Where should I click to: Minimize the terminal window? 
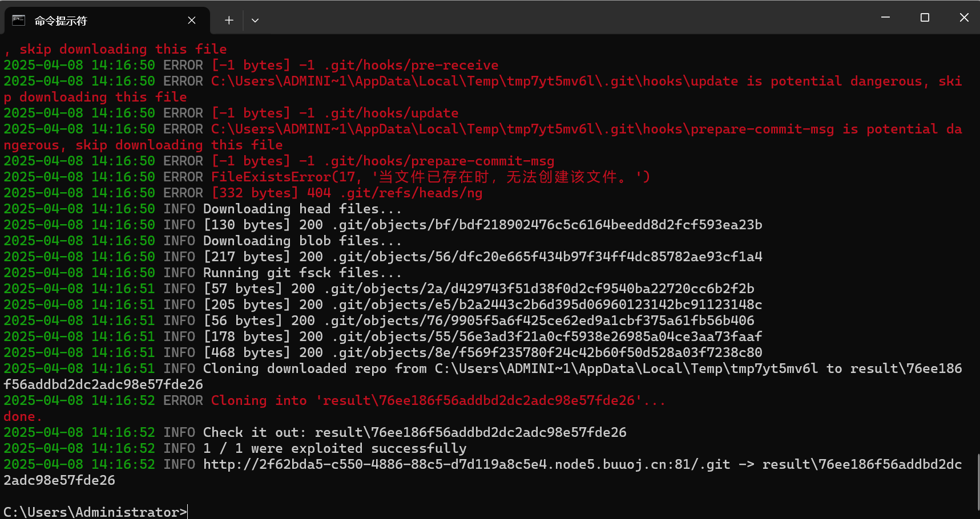[885, 18]
